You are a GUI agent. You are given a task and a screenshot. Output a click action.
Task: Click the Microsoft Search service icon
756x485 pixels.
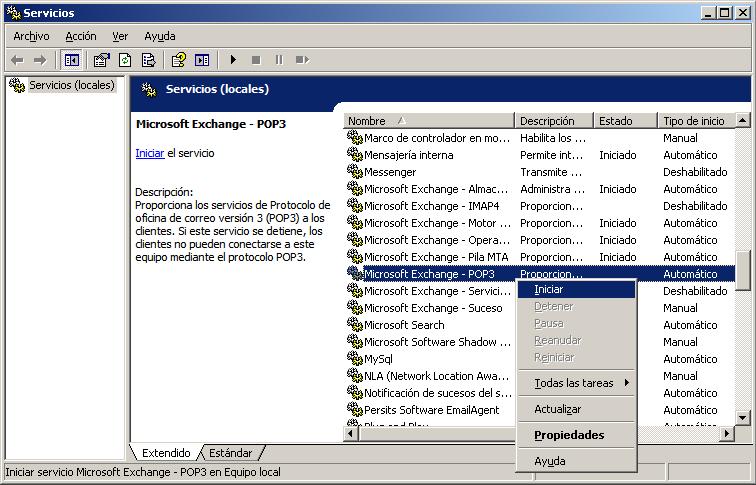coord(354,324)
